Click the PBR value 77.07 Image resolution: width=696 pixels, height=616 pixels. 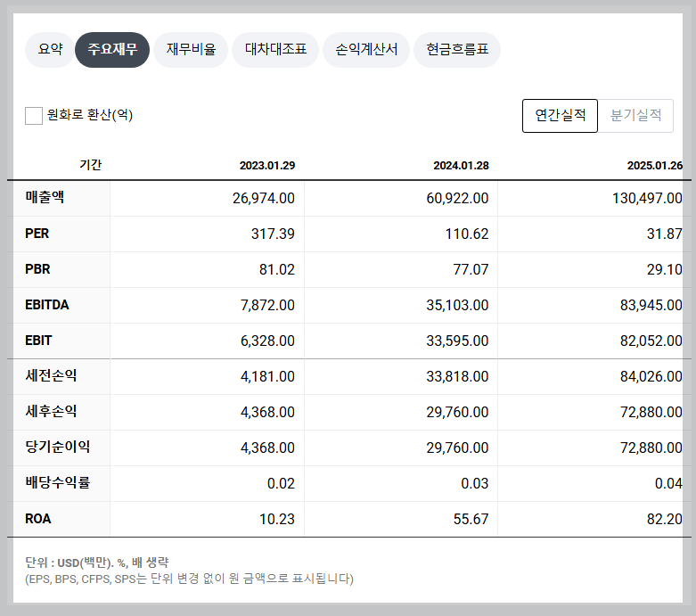(x=471, y=269)
